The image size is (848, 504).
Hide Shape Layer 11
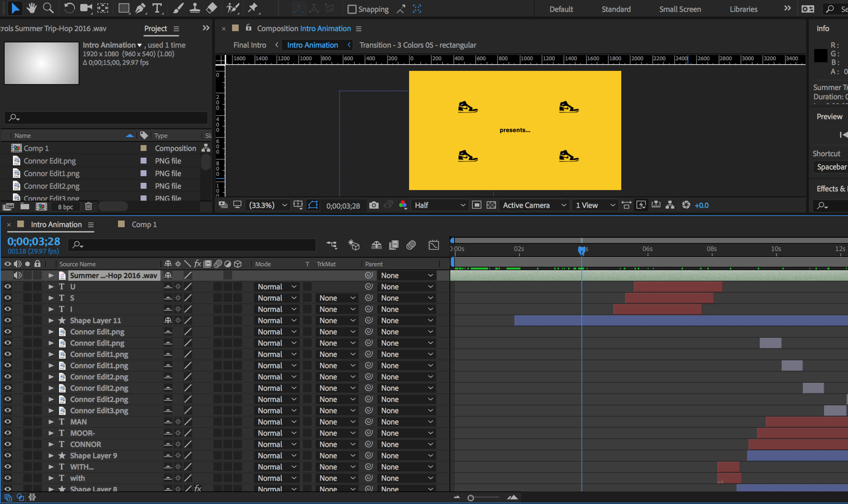click(x=7, y=320)
